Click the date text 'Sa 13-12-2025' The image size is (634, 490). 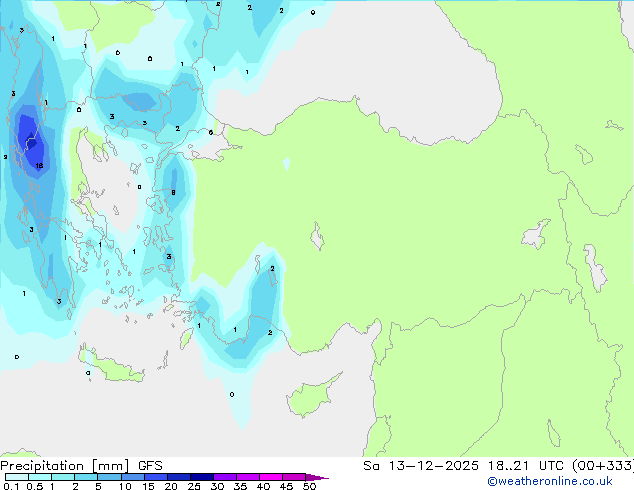coord(421,466)
